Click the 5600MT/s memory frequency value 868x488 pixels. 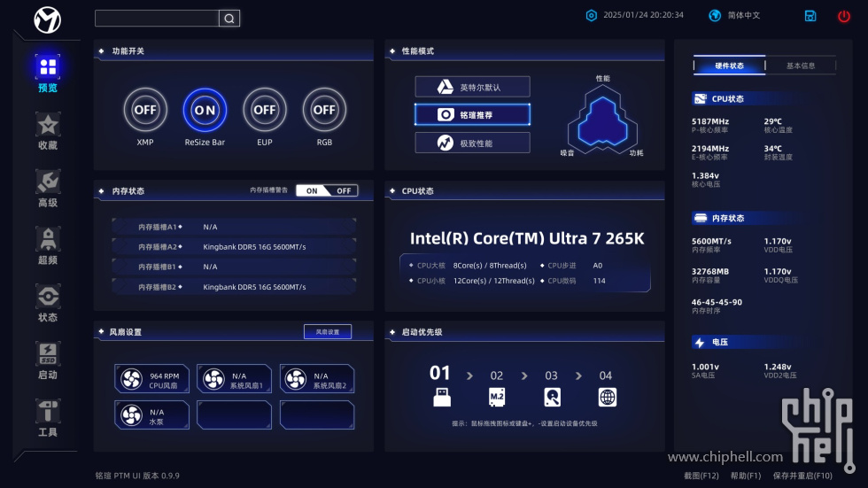point(711,241)
